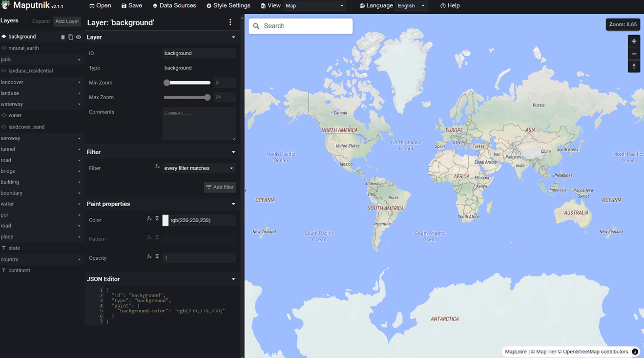Click into the map Search field
The image size is (644, 358).
pos(301,26)
